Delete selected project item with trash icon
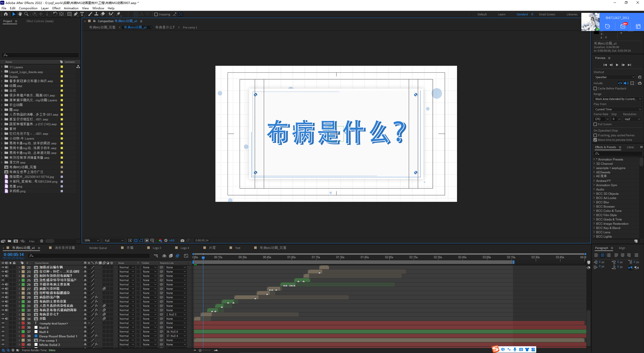Screen dimensions: 644x353 (42, 241)
